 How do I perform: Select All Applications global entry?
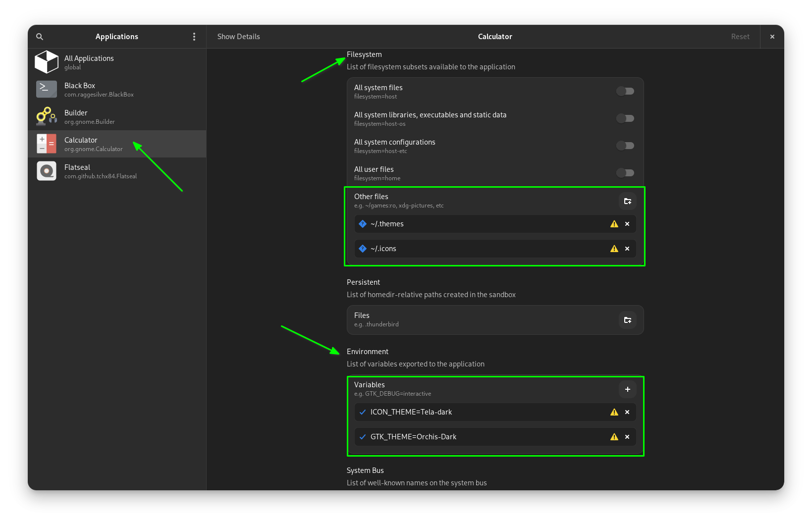click(117, 62)
